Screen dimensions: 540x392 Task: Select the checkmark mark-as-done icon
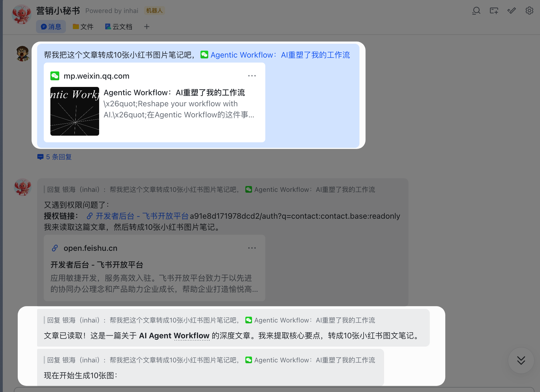(x=511, y=11)
